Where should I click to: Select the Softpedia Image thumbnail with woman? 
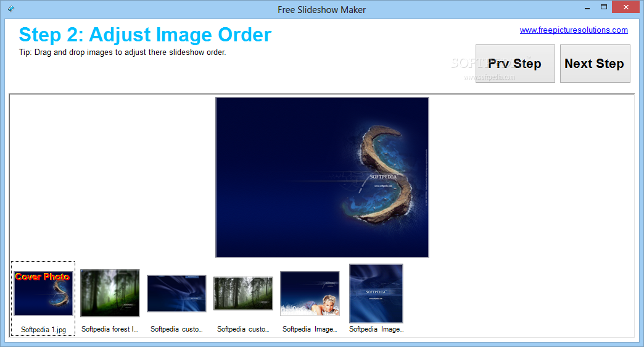(310, 293)
